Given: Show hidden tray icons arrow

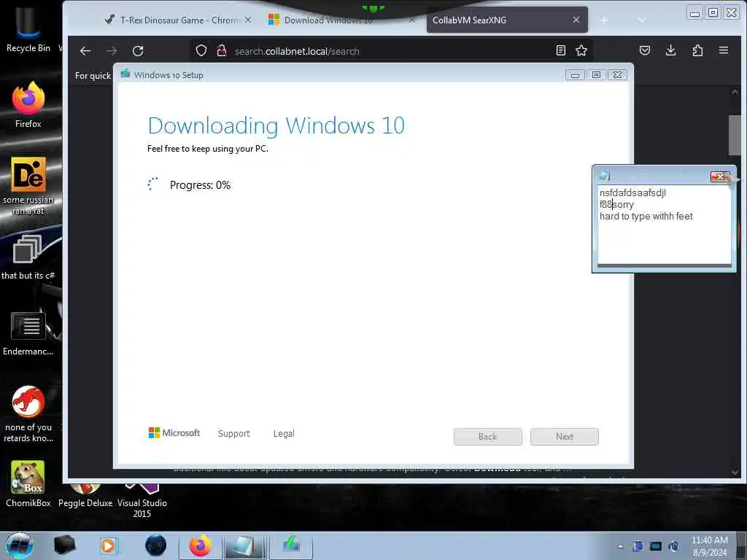Looking at the screenshot, I should pyautogui.click(x=620, y=546).
